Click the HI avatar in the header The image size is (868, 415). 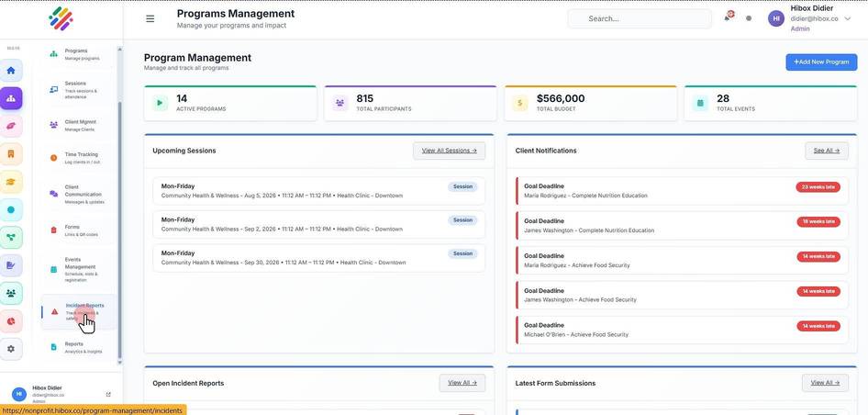point(776,18)
